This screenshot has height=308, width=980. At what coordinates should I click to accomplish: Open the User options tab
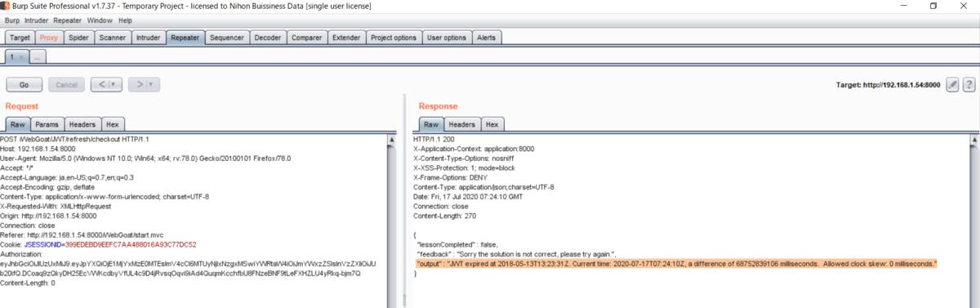pyautogui.click(x=447, y=38)
